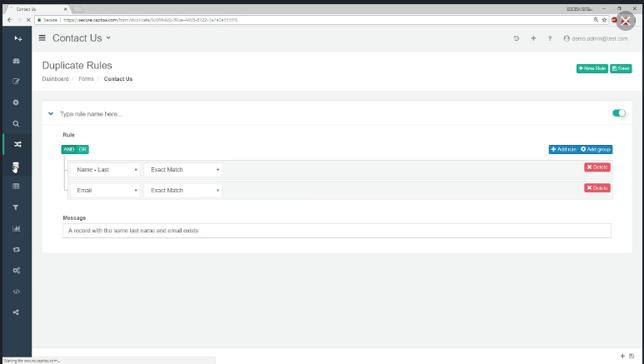
Task: Open the settings gear icon in the sidebar
Action: [16, 102]
